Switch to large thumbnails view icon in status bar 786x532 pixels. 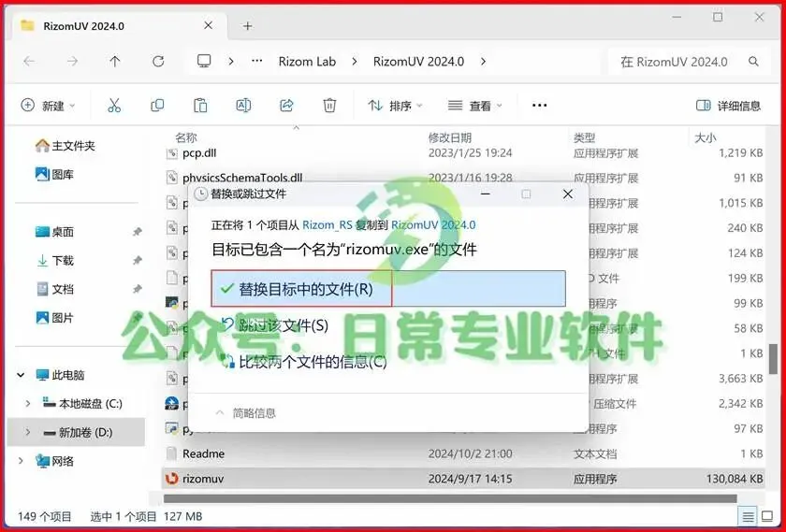(767, 516)
